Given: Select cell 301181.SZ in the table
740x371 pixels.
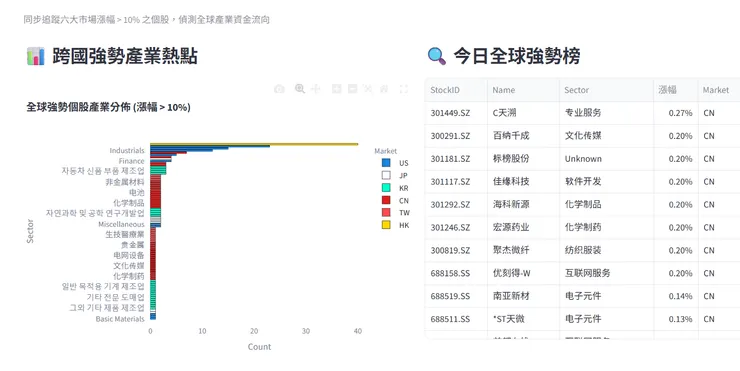Looking at the screenshot, I should 456,159.
